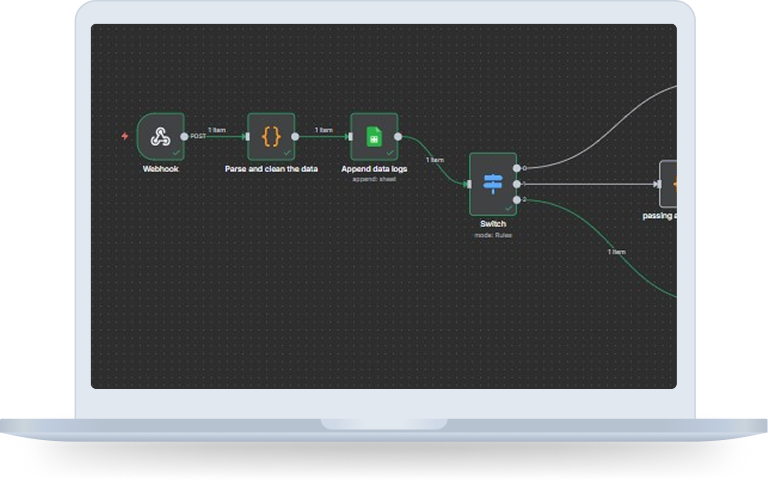
Task: Click '1 item' label leading into Switch
Action: pos(435,159)
